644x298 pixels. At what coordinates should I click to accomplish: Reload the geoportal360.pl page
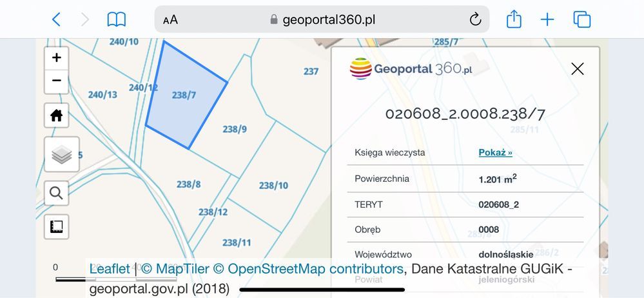point(475,19)
